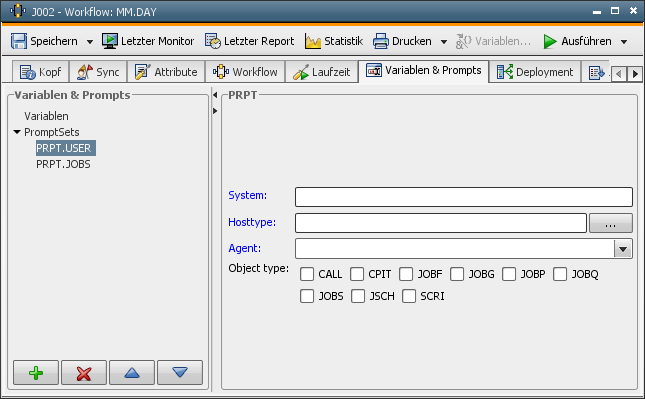The width and height of the screenshot is (645, 399).
Task: Open the Agent dropdown arrow
Action: click(623, 249)
